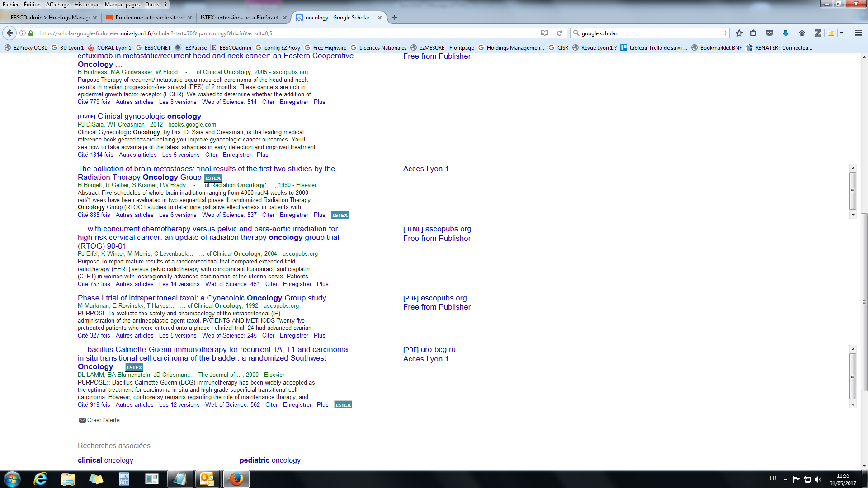Click the Zotero Z icon

point(817,33)
